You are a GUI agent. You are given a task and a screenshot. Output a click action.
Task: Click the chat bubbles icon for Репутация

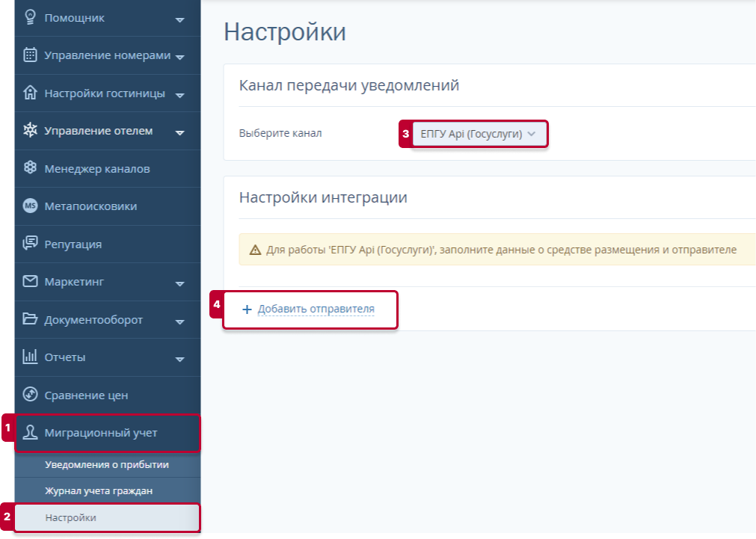click(30, 243)
